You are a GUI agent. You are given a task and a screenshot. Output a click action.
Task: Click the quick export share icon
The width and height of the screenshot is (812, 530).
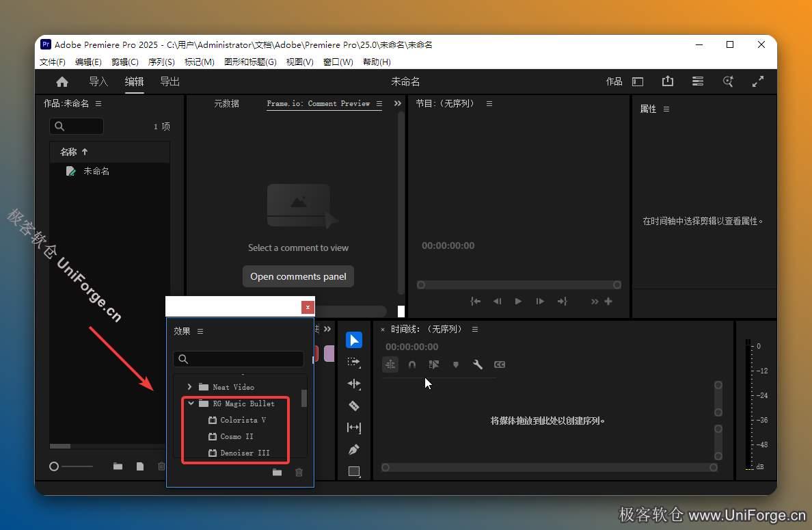click(668, 81)
